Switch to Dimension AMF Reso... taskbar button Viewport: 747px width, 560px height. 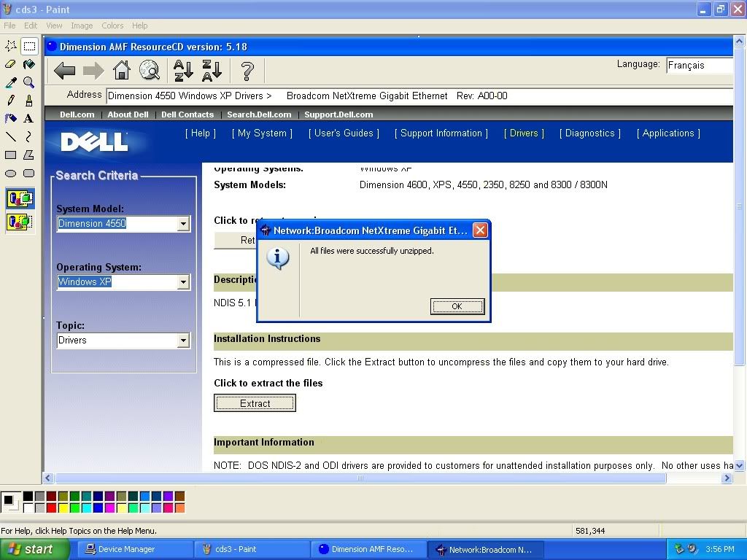click(x=368, y=549)
